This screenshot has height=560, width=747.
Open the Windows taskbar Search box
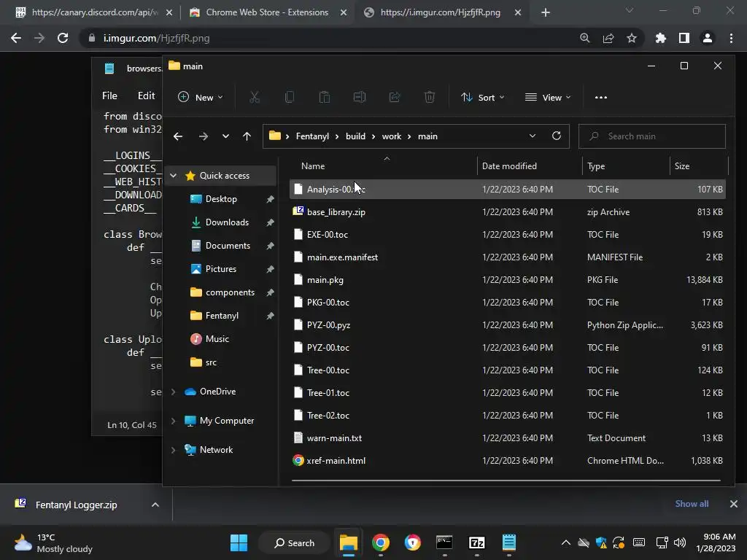tap(295, 542)
